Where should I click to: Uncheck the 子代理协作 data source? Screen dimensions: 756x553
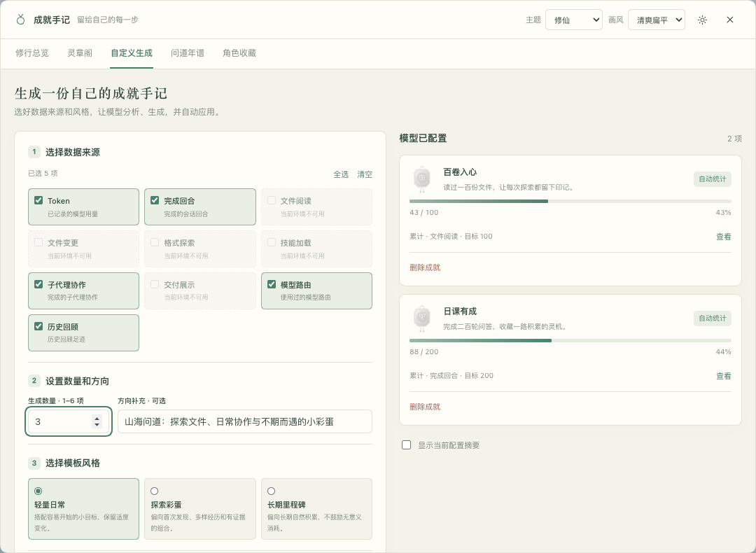click(x=38, y=284)
